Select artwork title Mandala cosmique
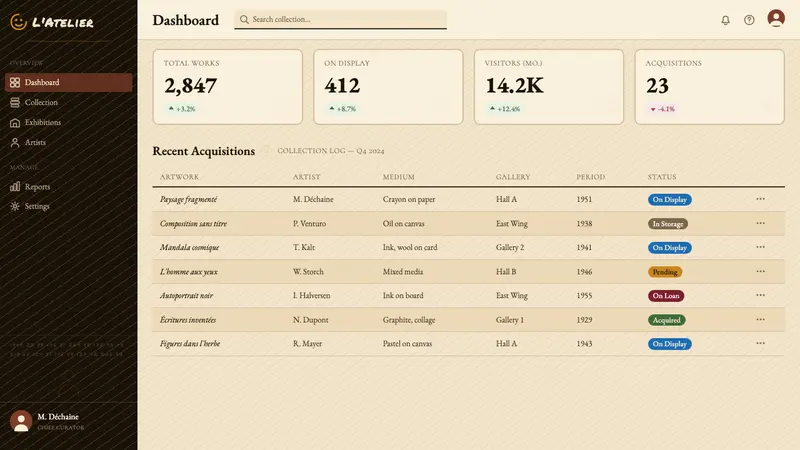This screenshot has width=800, height=450. tap(189, 247)
